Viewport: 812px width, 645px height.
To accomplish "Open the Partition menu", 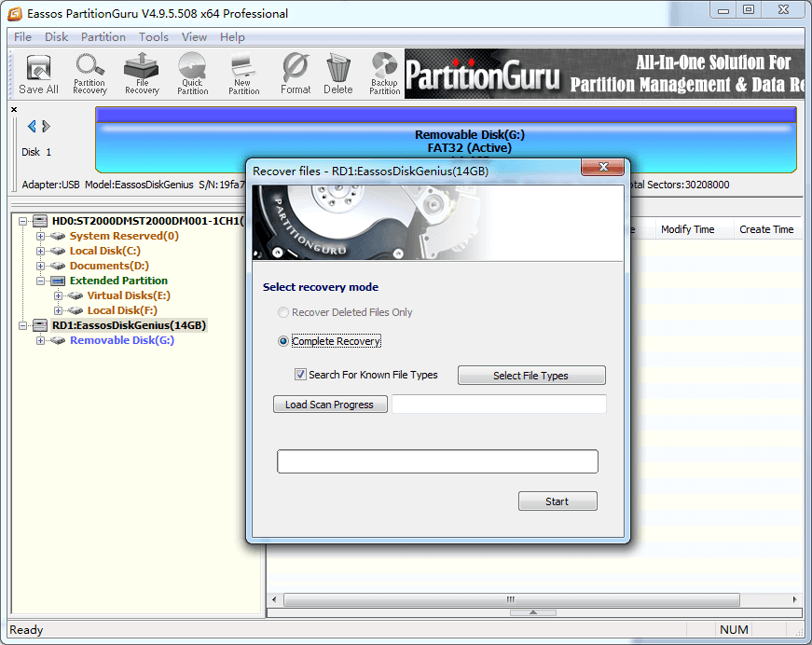I will (103, 36).
